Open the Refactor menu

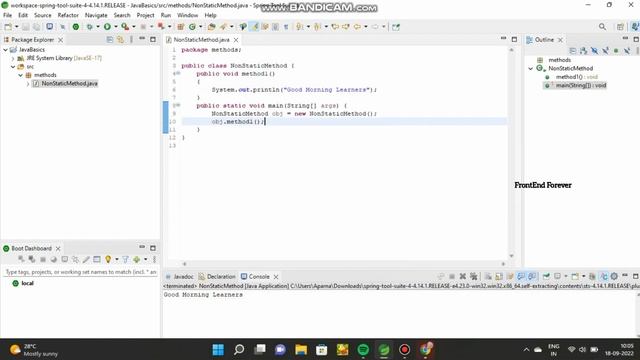[x=68, y=15]
